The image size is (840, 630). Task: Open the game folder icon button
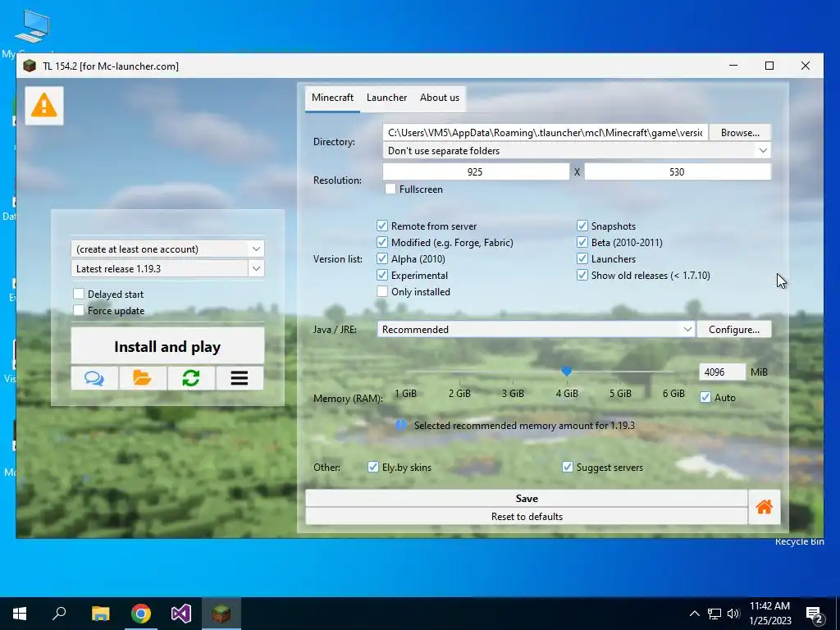coord(143,378)
